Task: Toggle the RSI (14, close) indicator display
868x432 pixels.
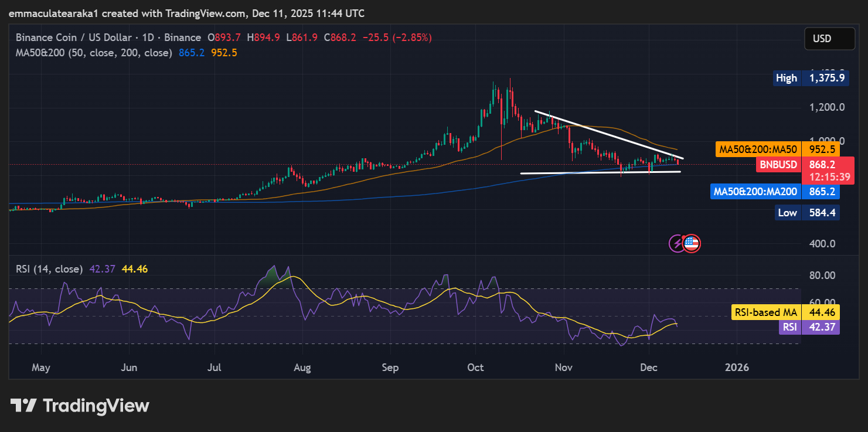Action: tap(50, 268)
